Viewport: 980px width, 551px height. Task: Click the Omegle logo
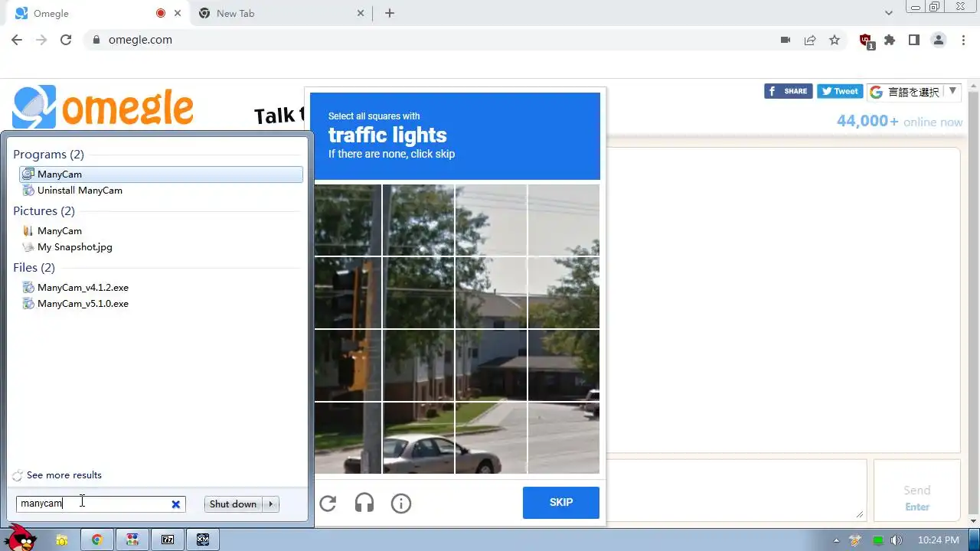click(x=103, y=107)
